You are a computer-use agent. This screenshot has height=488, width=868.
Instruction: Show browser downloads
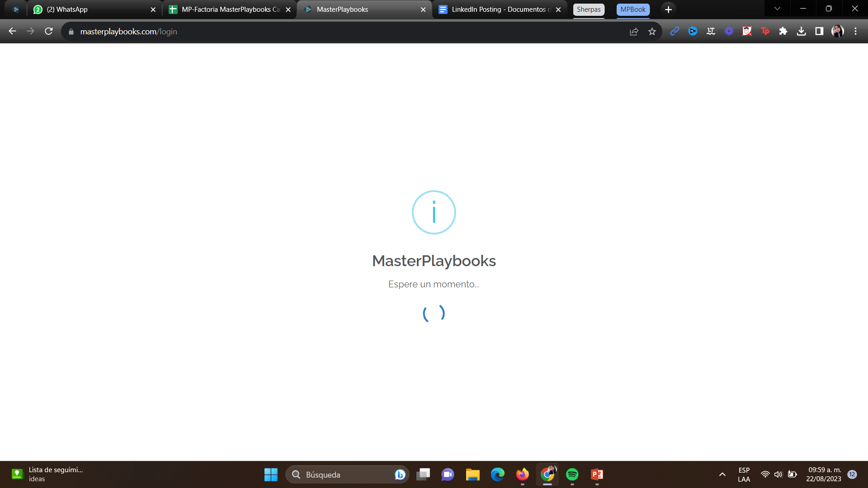click(801, 31)
